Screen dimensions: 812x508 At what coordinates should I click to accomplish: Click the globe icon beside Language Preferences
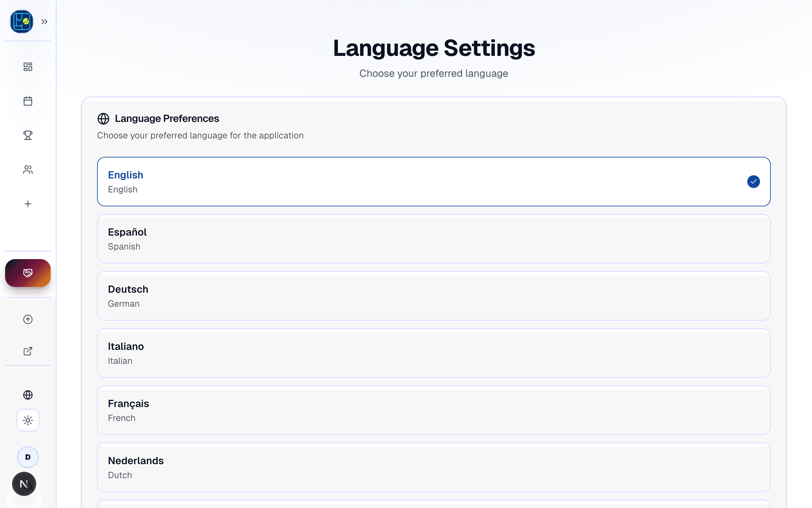tap(103, 119)
